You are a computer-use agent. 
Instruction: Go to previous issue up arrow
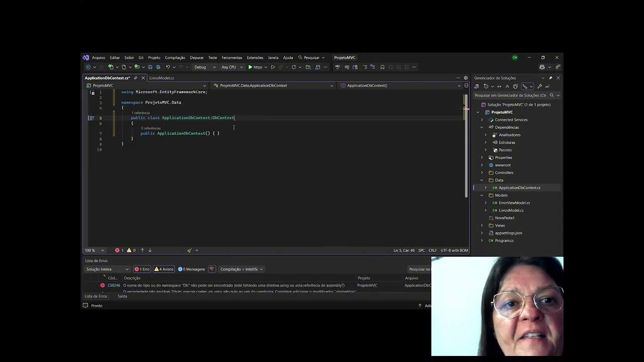tap(142, 250)
